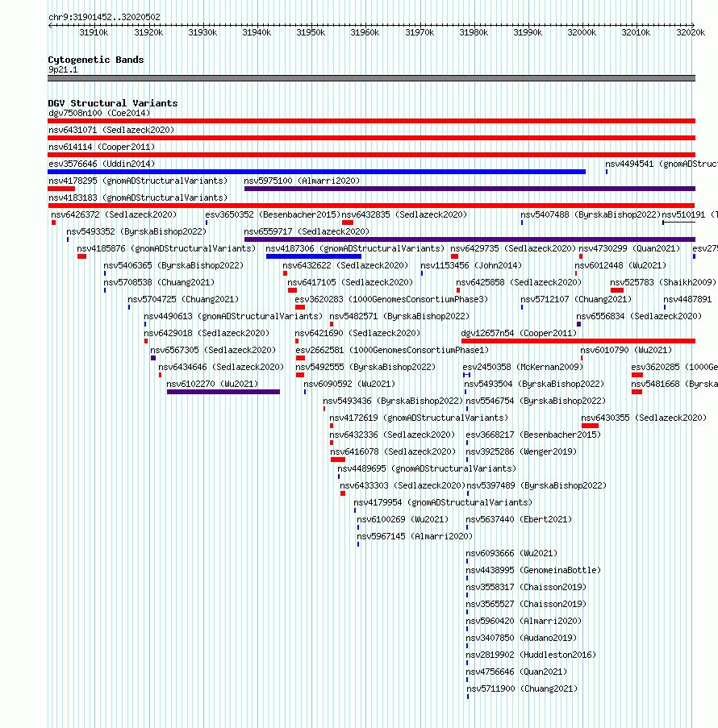Open nsv6429018 (Sedlazeck2020) label
This screenshot has width=718, height=728.
point(207,333)
